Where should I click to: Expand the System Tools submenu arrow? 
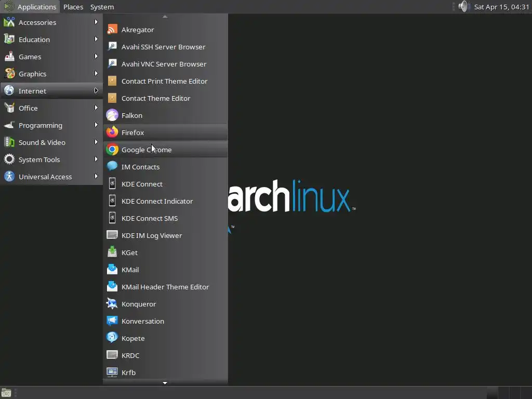[x=96, y=159]
